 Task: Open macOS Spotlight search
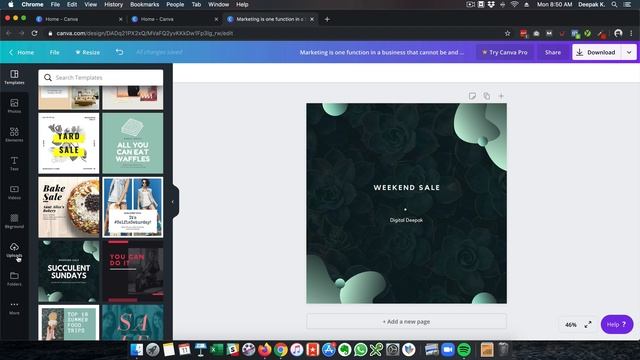[614, 4]
